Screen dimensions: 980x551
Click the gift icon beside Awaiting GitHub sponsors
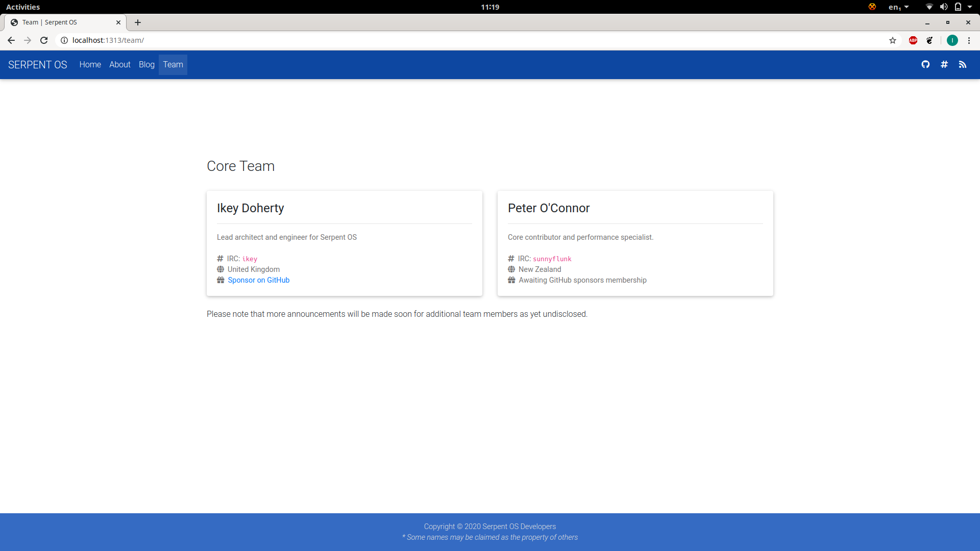pos(511,280)
